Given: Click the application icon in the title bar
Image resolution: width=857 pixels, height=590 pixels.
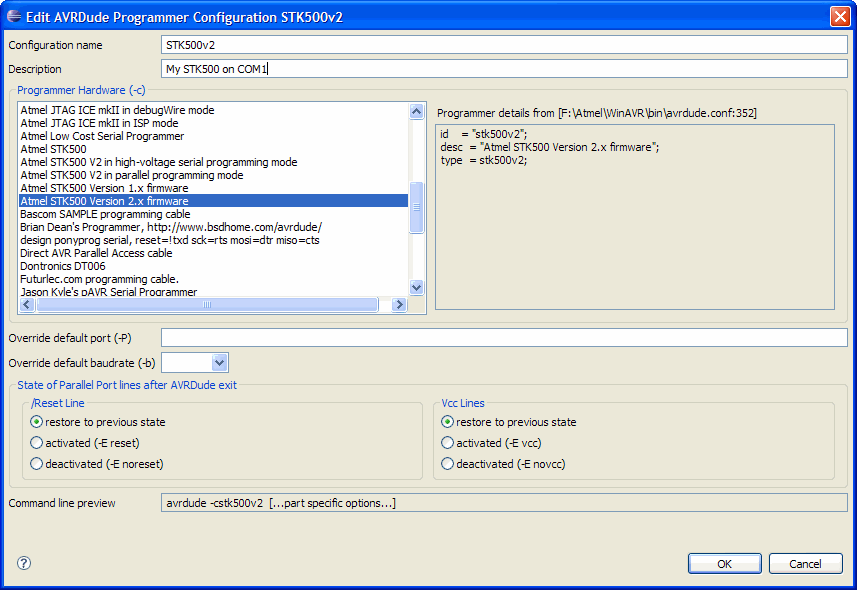Looking at the screenshot, I should pyautogui.click(x=14, y=15).
